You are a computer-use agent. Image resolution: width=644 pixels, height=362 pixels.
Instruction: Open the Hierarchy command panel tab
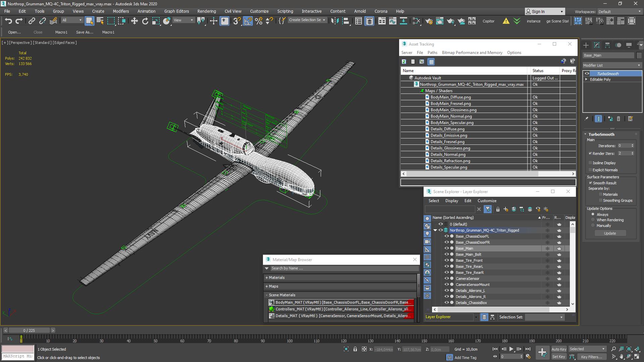[x=607, y=45]
